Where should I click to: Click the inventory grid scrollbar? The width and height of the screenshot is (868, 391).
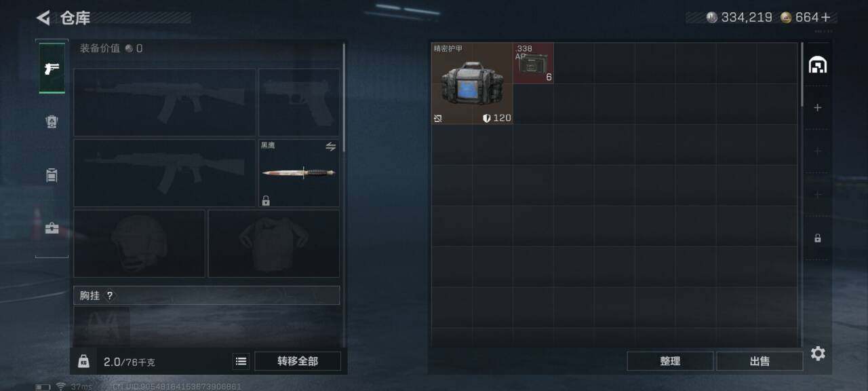point(803,75)
